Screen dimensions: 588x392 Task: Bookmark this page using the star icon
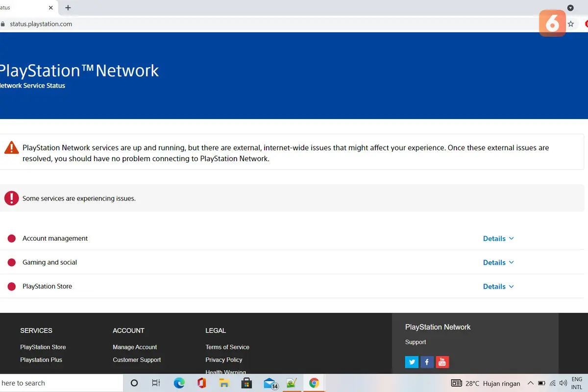(571, 24)
